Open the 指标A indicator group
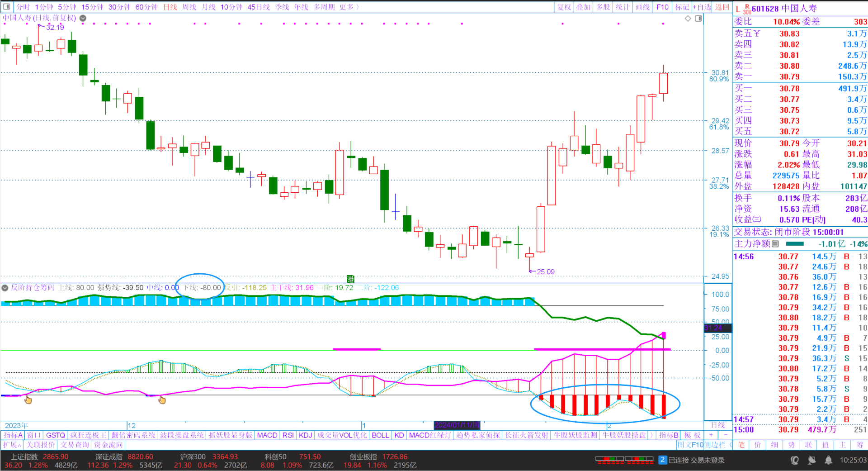The width and height of the screenshot is (868, 471). point(13,435)
